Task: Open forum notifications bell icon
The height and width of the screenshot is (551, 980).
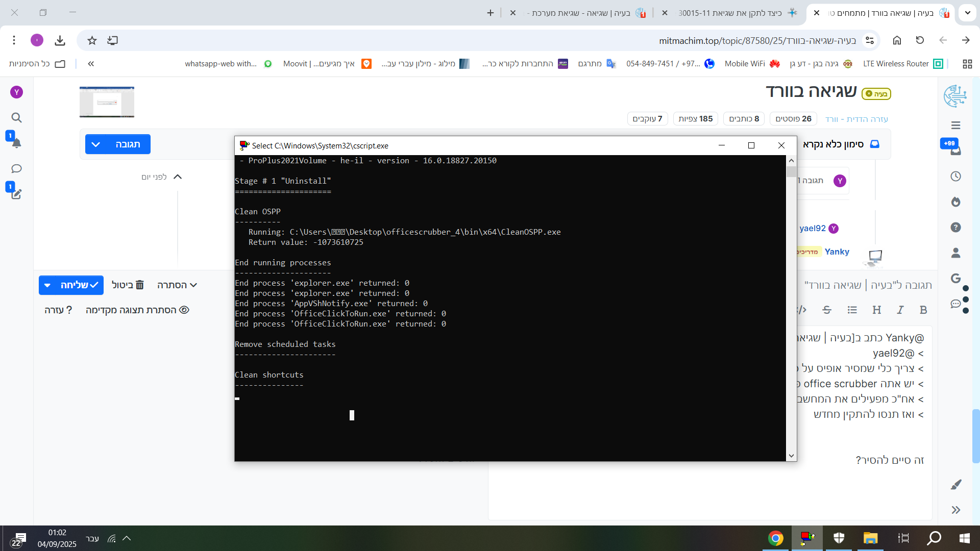Action: pyautogui.click(x=16, y=143)
